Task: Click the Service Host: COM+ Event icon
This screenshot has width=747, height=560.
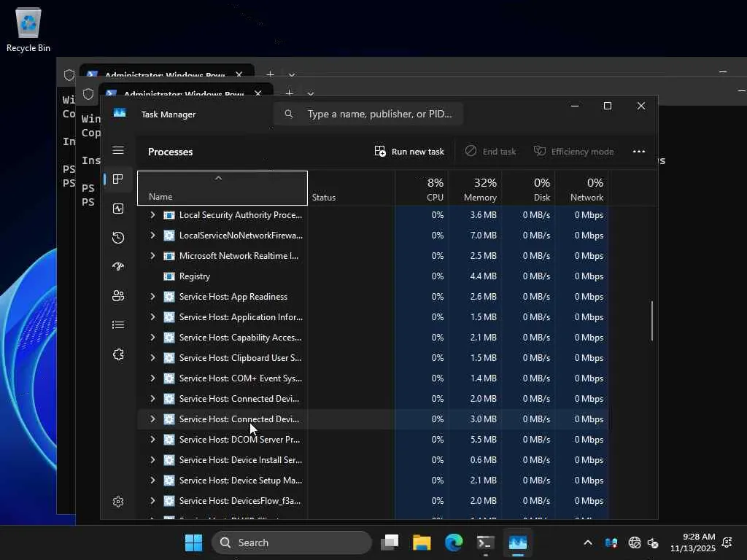Action: [x=169, y=378]
